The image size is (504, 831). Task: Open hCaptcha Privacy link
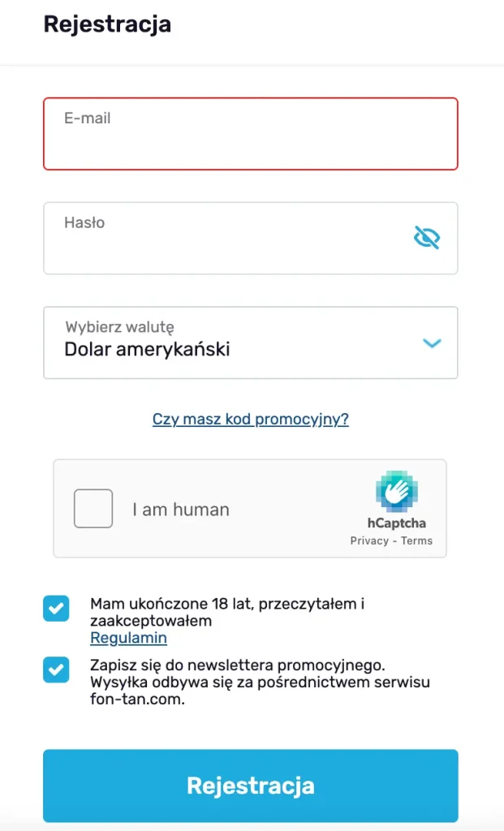tap(369, 540)
